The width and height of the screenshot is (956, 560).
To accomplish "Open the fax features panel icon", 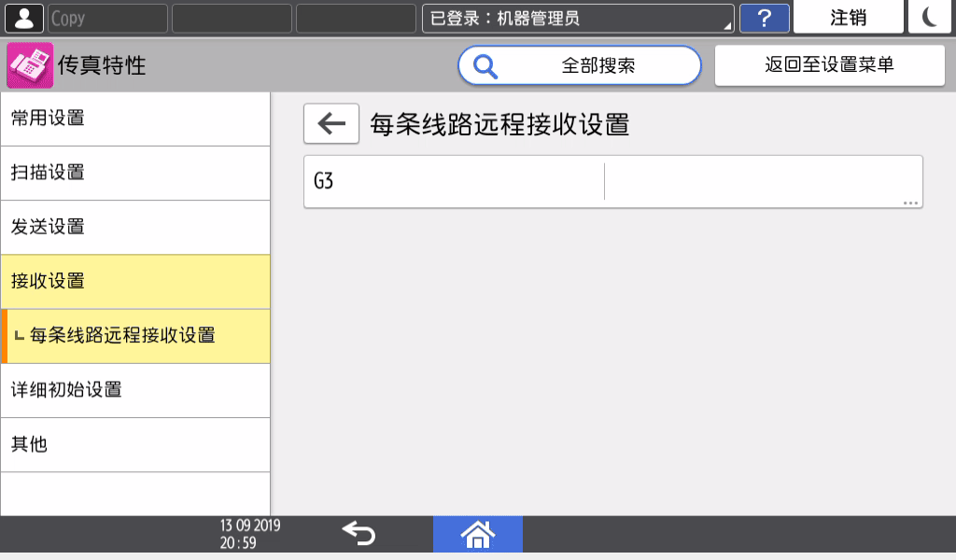I will coord(29,66).
